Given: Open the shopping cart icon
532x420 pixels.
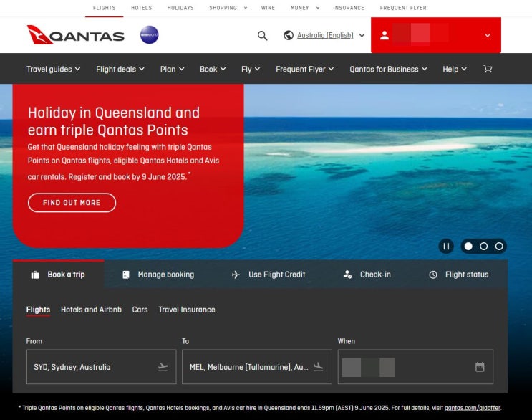Looking at the screenshot, I should (488, 70).
